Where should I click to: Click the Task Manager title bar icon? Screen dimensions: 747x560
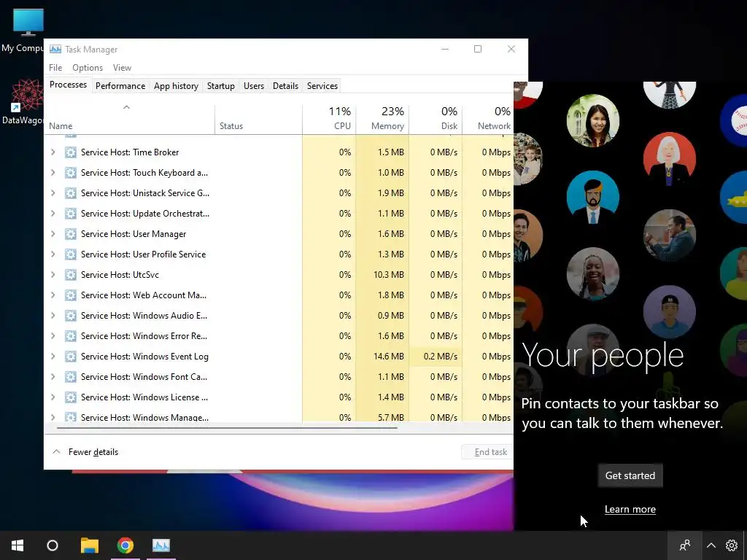tap(55, 49)
